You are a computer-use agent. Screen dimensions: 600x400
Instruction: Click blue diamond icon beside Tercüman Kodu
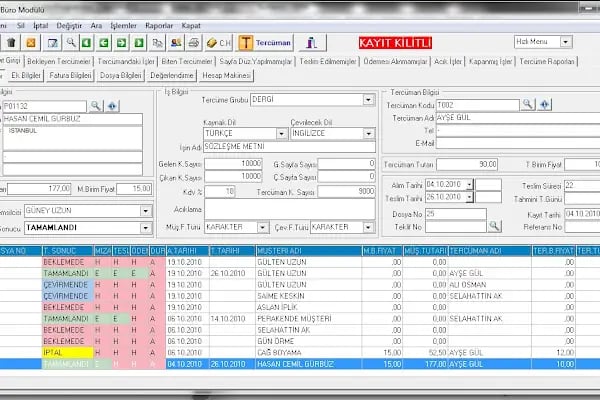coord(545,104)
